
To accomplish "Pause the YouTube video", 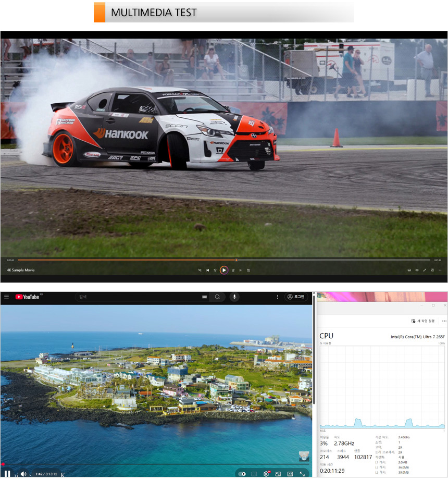I will [7, 474].
